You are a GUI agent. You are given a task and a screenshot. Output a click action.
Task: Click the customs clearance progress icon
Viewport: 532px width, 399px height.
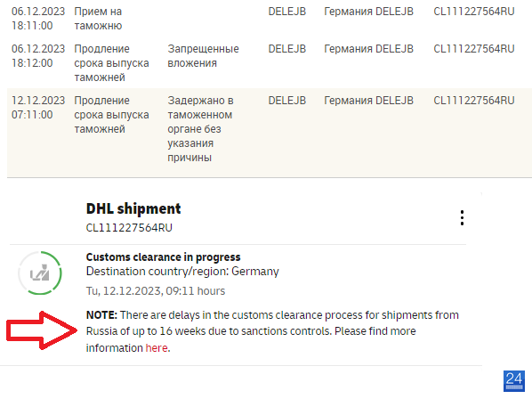tap(40, 273)
